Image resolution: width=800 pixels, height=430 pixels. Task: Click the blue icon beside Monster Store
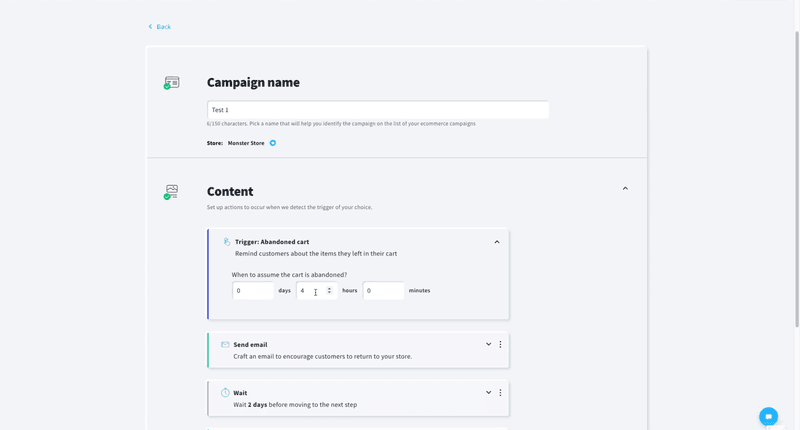tap(273, 143)
